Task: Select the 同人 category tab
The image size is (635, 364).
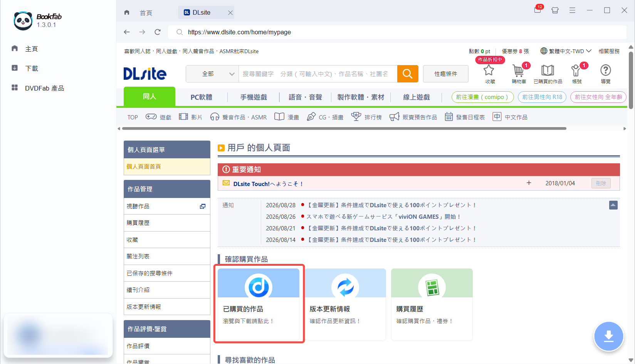Action: [x=150, y=96]
